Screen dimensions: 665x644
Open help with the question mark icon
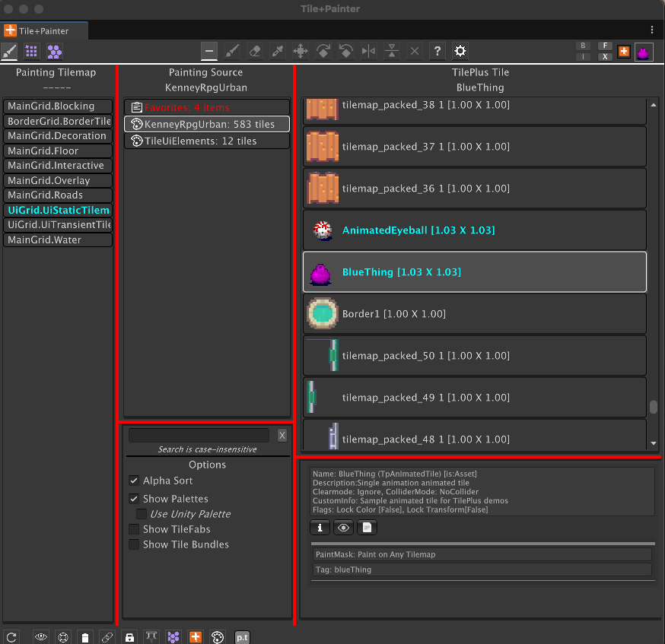click(437, 52)
